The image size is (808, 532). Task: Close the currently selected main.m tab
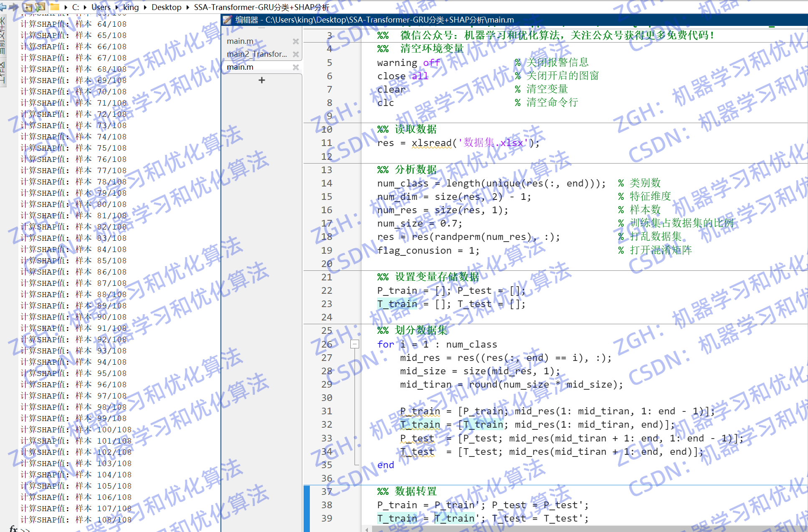tap(296, 67)
